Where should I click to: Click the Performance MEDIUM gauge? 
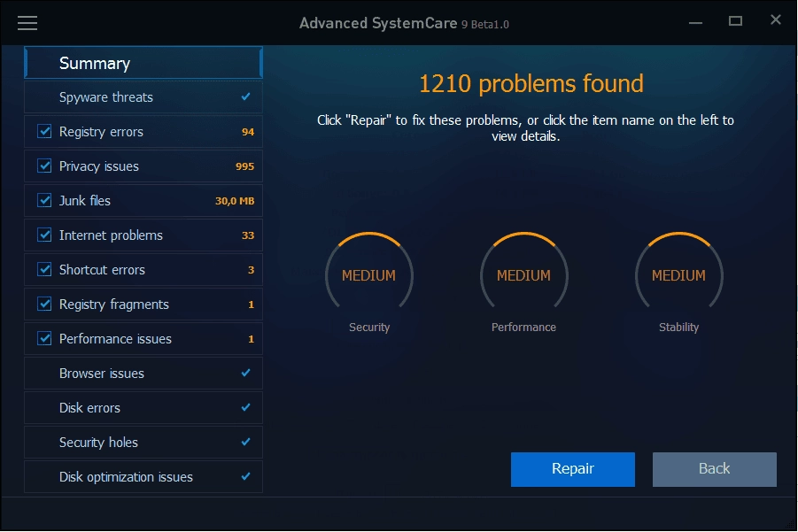coord(524,271)
